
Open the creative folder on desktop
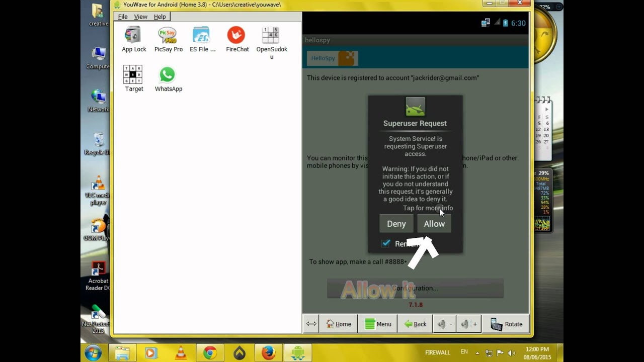98,15
